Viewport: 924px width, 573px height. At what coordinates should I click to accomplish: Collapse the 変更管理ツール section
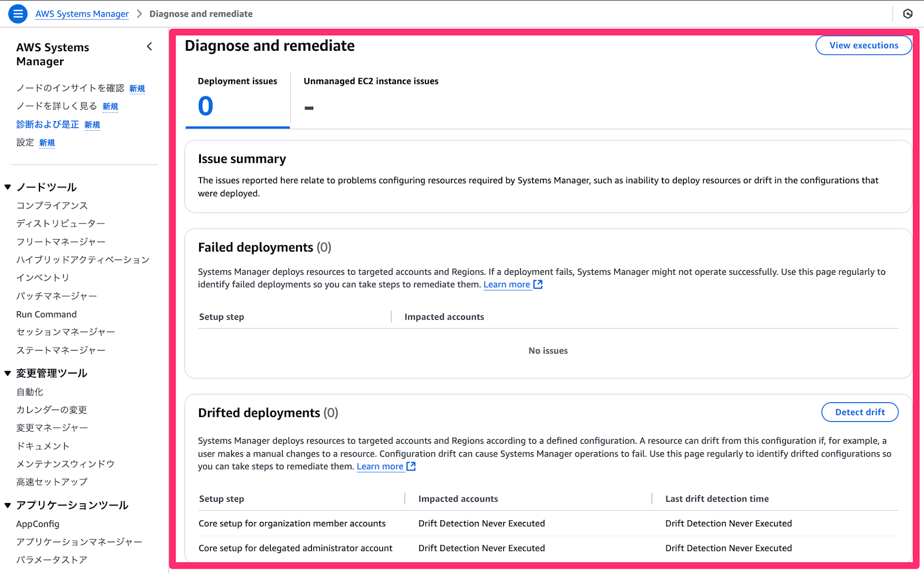pyautogui.click(x=8, y=373)
